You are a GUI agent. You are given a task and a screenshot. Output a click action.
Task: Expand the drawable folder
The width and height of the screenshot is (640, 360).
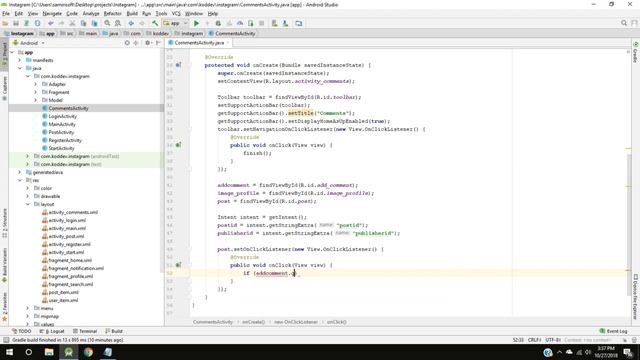click(x=28, y=196)
